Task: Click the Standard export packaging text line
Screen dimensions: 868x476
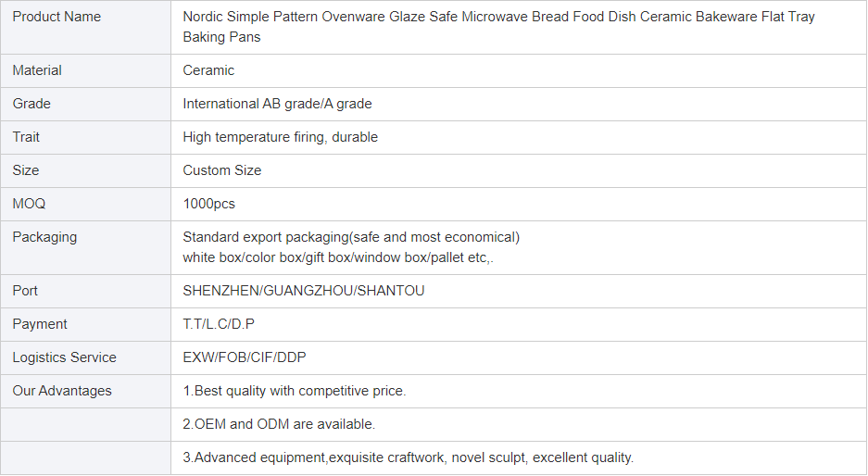Action: (351, 237)
